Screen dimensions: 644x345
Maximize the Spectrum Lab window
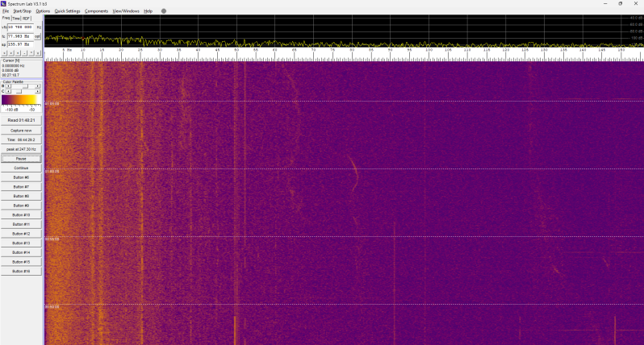621,4
